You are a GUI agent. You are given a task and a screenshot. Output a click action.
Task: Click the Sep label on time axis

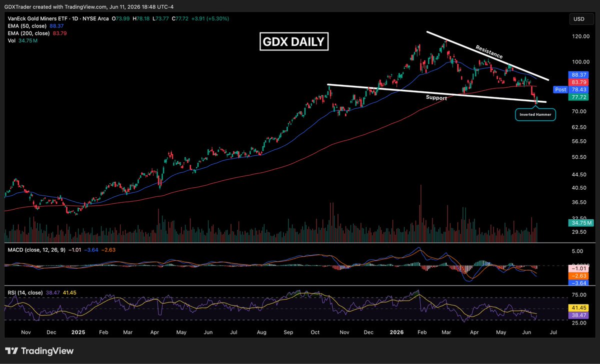(x=288, y=332)
